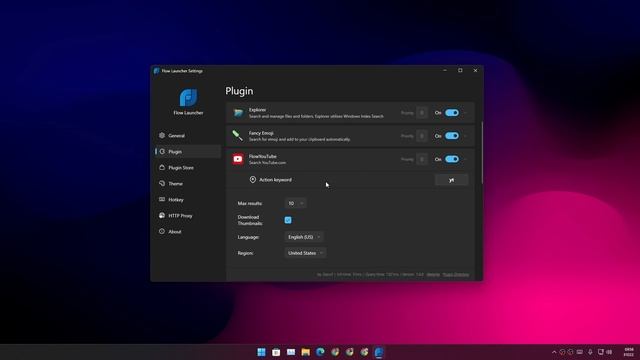The image size is (640, 360).
Task: Collapse the FlowYouTube plugin row chevron
Action: pyautogui.click(x=466, y=159)
